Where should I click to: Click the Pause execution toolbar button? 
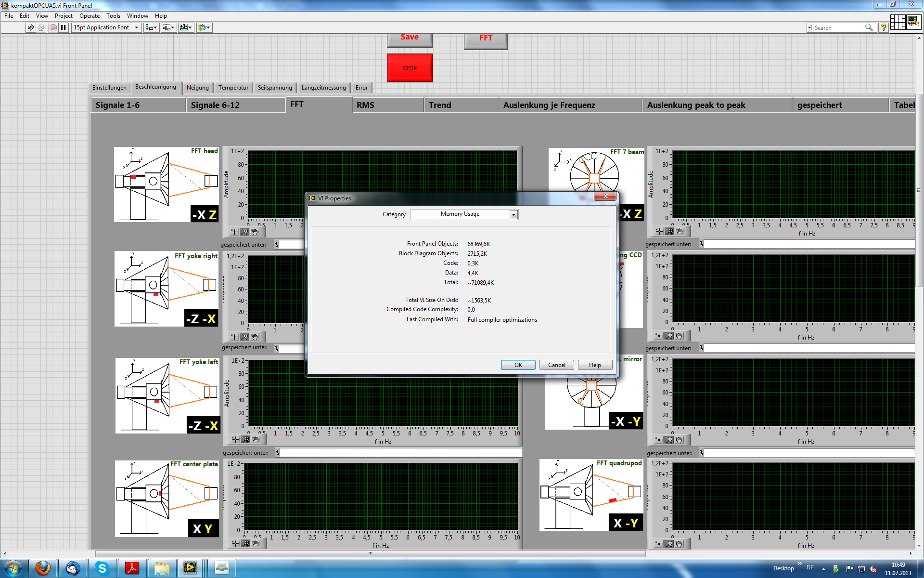point(63,27)
